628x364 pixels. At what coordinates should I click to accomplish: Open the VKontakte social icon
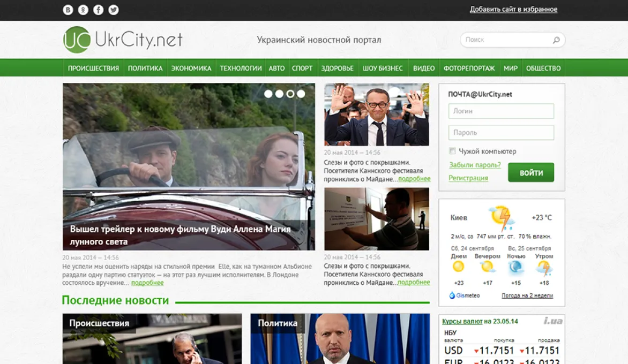(x=68, y=10)
